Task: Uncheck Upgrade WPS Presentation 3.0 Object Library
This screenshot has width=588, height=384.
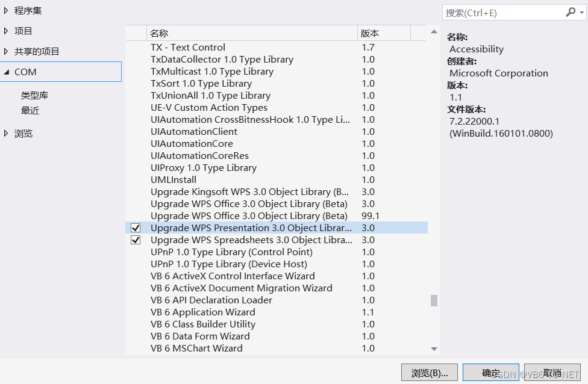Action: pos(136,228)
